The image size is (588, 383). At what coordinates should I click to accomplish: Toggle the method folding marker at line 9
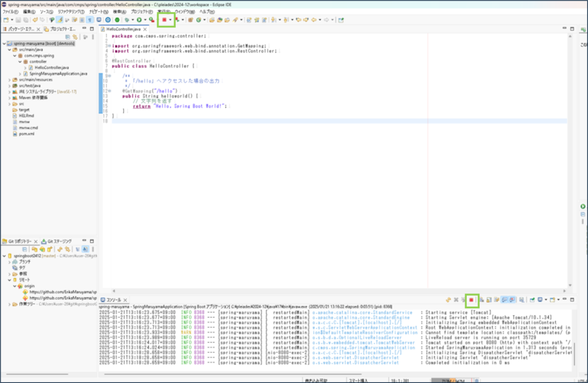pyautogui.click(x=109, y=75)
